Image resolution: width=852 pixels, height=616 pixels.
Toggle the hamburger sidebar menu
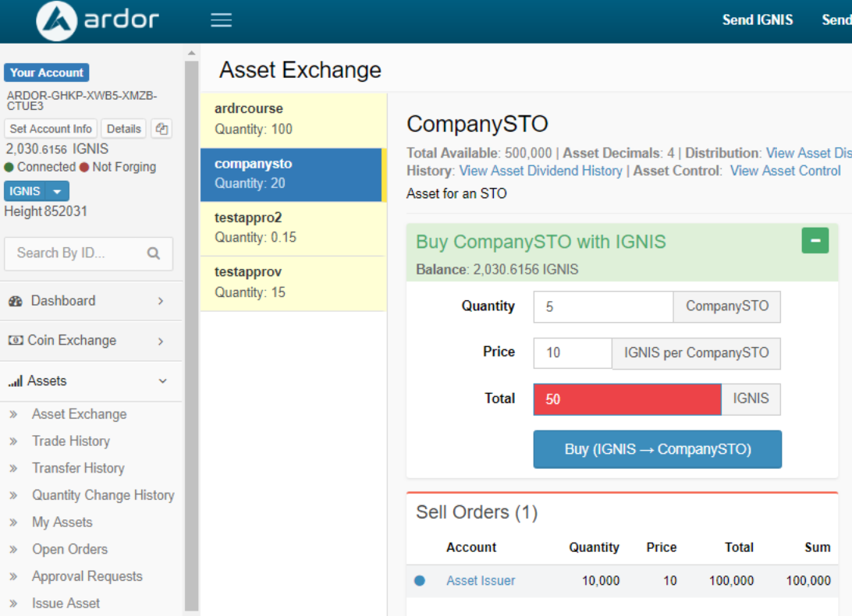(222, 20)
